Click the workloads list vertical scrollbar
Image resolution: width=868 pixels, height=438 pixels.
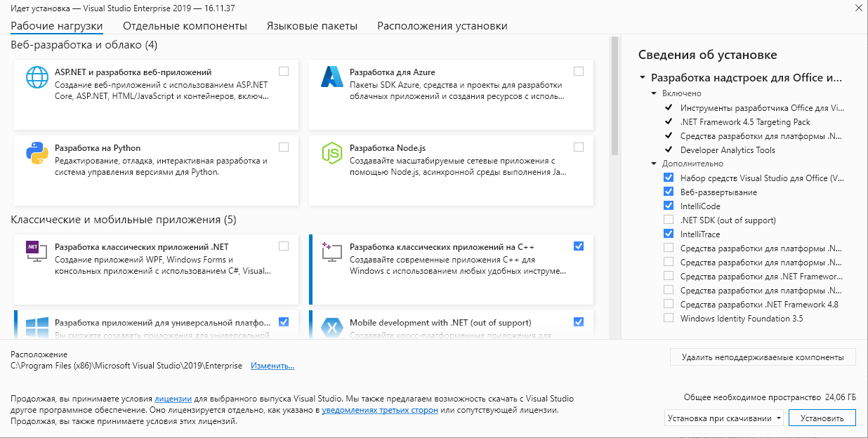614,98
